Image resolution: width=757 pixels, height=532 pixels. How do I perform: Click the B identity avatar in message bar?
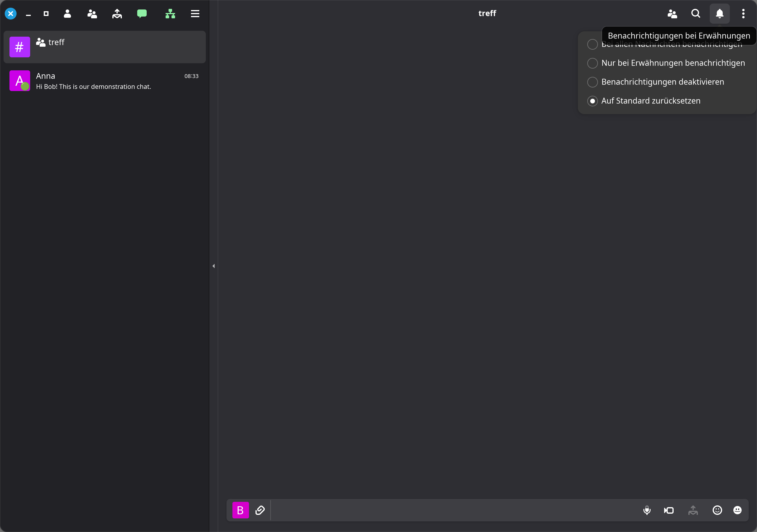pos(241,510)
